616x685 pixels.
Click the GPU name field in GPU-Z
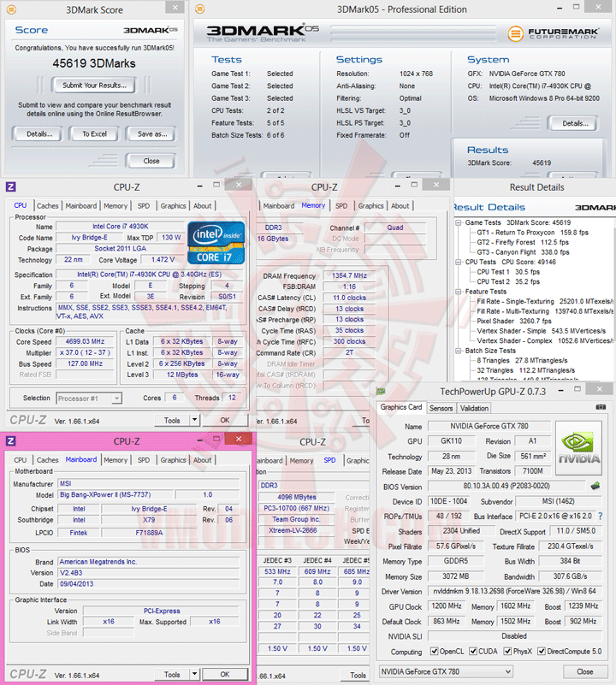click(x=489, y=426)
